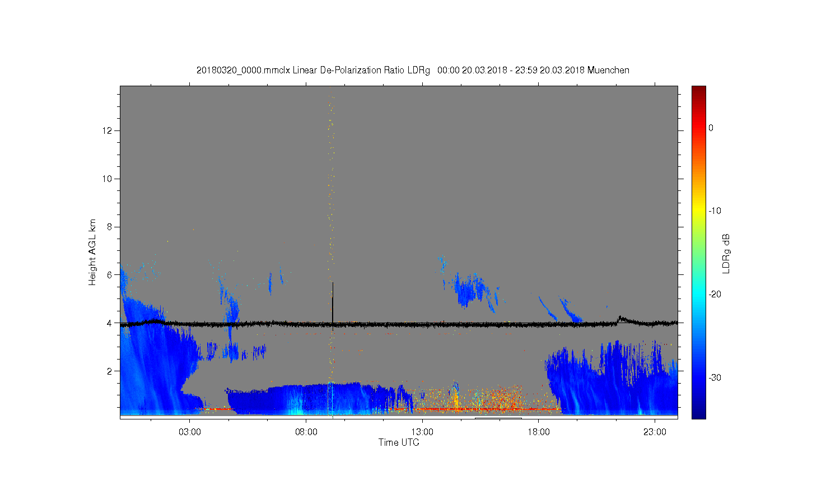This screenshot has height=504, width=840.
Task: Click the height tick label 8
Action: (110, 227)
